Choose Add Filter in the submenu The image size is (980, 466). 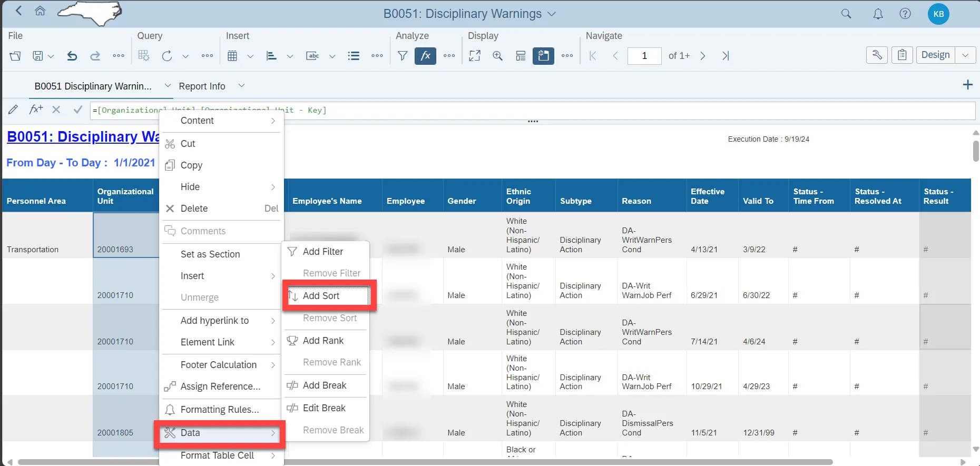322,252
